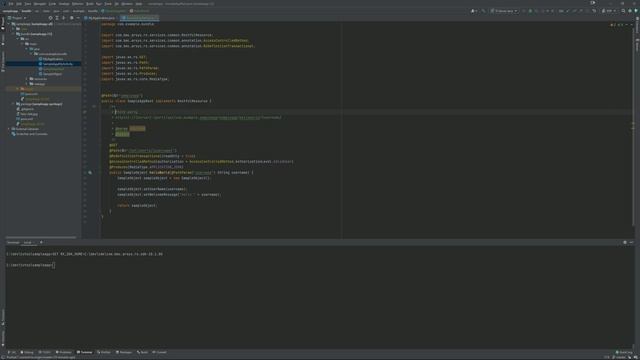Collapse the main folder node

coord(22,44)
